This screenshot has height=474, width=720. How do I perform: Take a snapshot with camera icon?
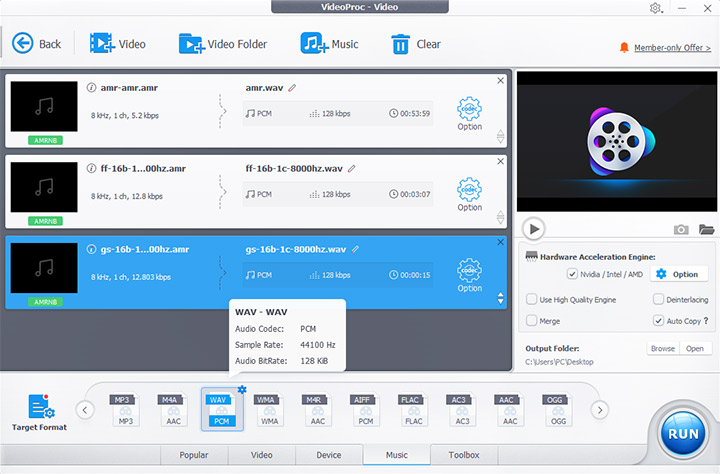[681, 229]
